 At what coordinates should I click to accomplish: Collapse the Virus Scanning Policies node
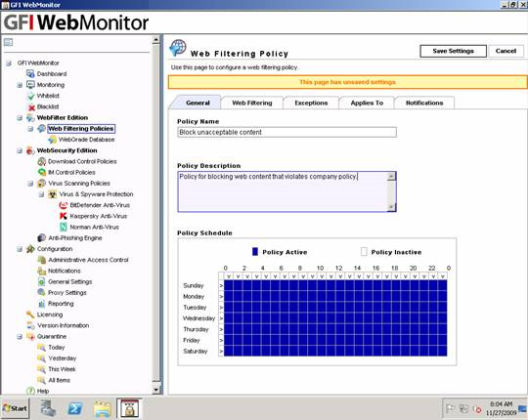point(30,184)
